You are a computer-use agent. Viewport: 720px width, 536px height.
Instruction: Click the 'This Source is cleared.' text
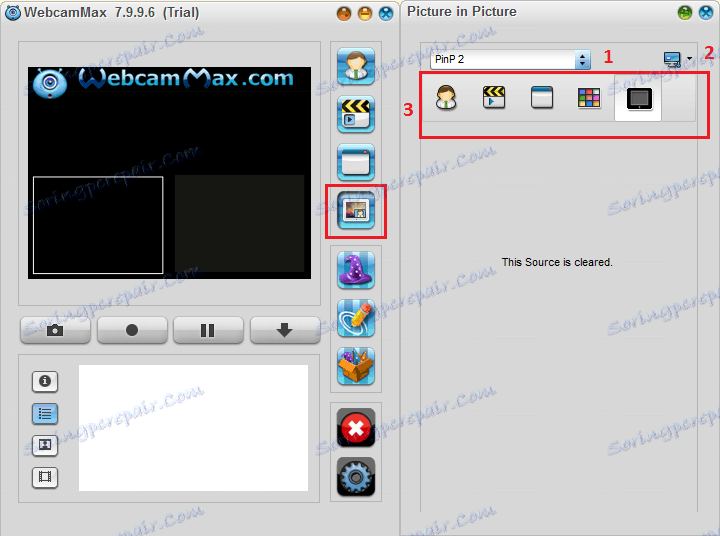coord(557,262)
